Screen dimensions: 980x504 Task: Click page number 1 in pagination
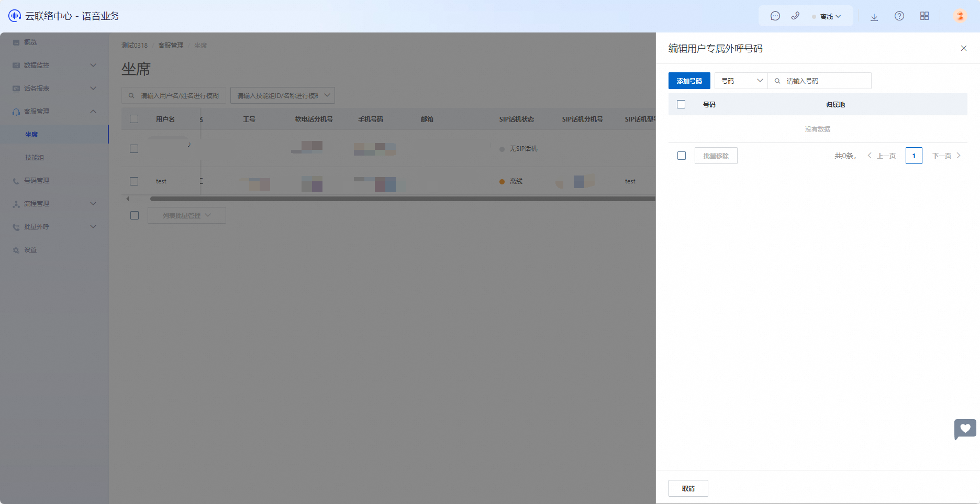point(914,156)
